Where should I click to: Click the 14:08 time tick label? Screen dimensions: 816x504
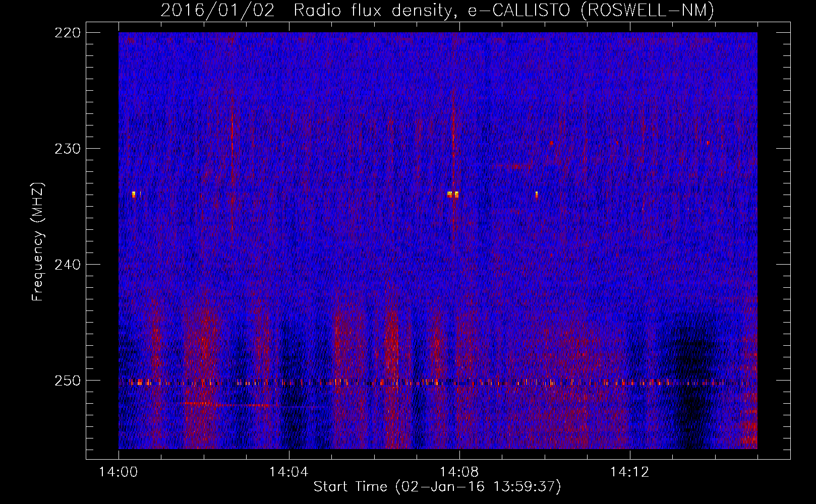(459, 472)
